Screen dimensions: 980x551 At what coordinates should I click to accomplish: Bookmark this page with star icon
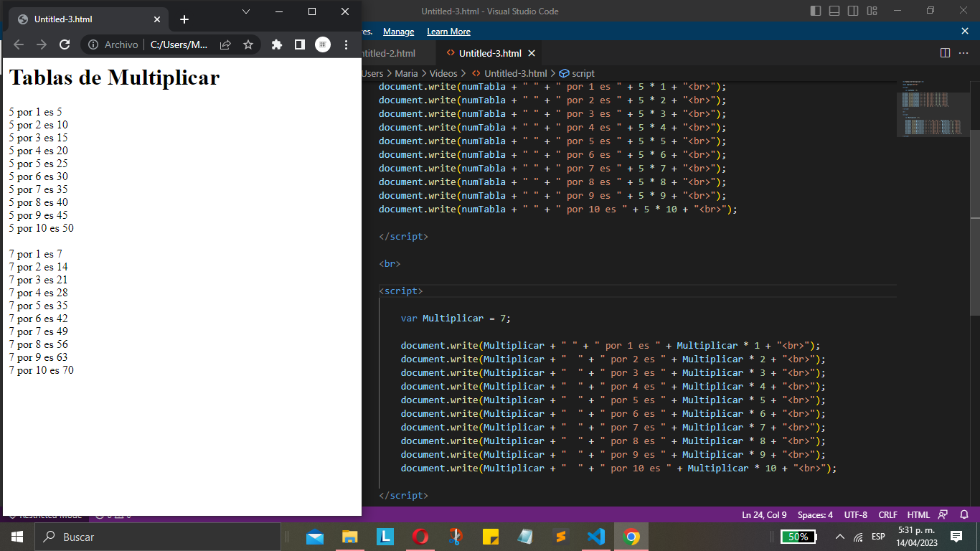[248, 44]
